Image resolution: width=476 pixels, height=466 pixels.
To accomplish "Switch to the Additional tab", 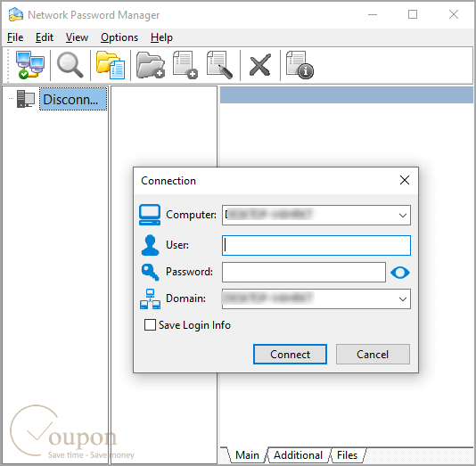I will coord(298,455).
